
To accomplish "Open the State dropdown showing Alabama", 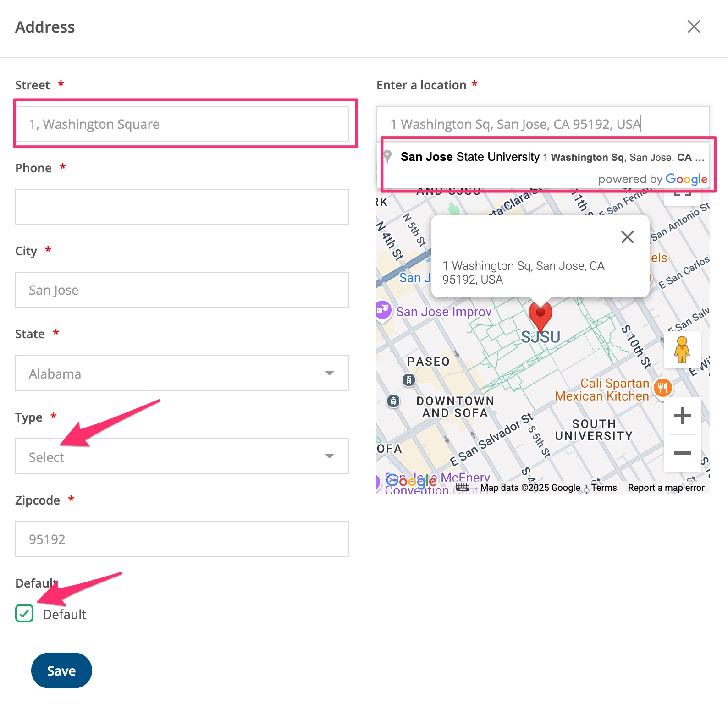I will [182, 373].
